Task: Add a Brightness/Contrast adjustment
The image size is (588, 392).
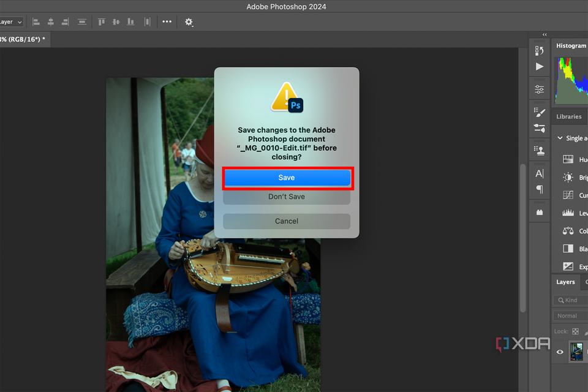Action: 568,177
